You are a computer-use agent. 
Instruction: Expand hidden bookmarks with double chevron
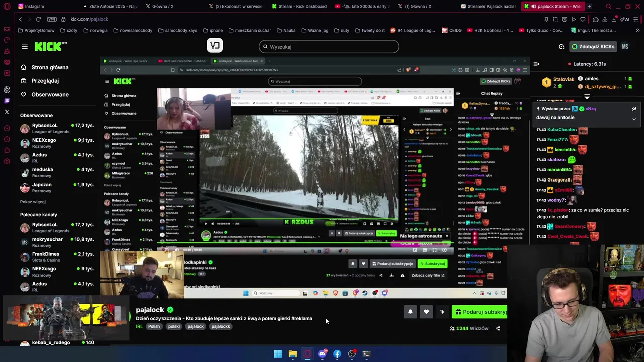[638, 30]
